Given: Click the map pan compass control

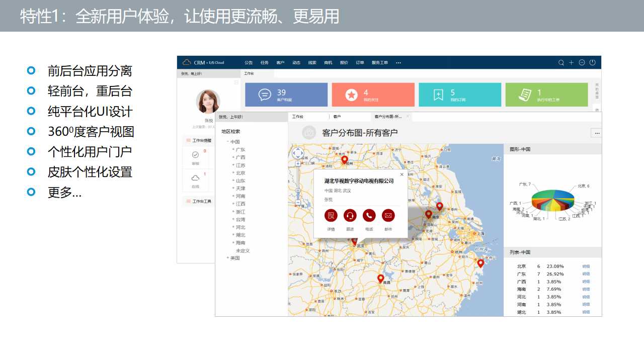Looking at the screenshot, I should (x=298, y=153).
